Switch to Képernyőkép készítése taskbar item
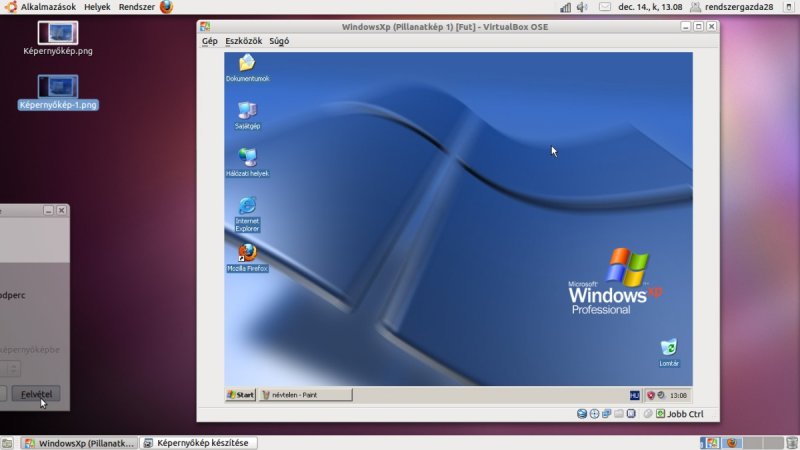Screen dimensions: 800x450 tap(198, 443)
